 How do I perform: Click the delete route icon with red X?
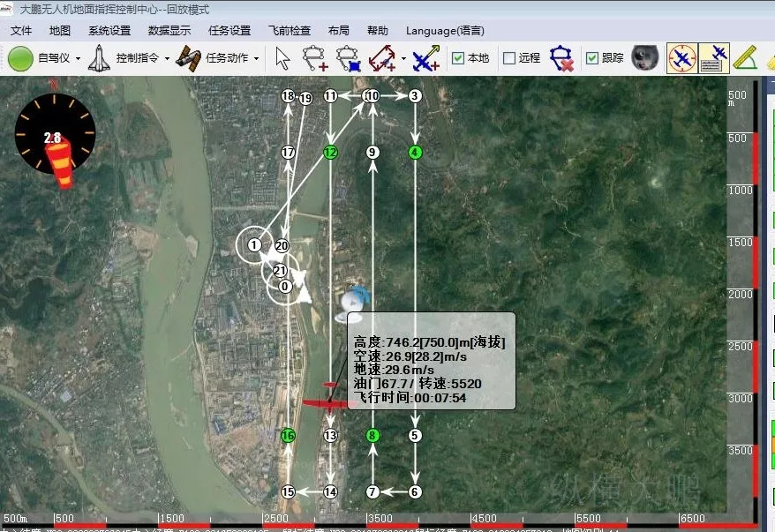(561, 58)
